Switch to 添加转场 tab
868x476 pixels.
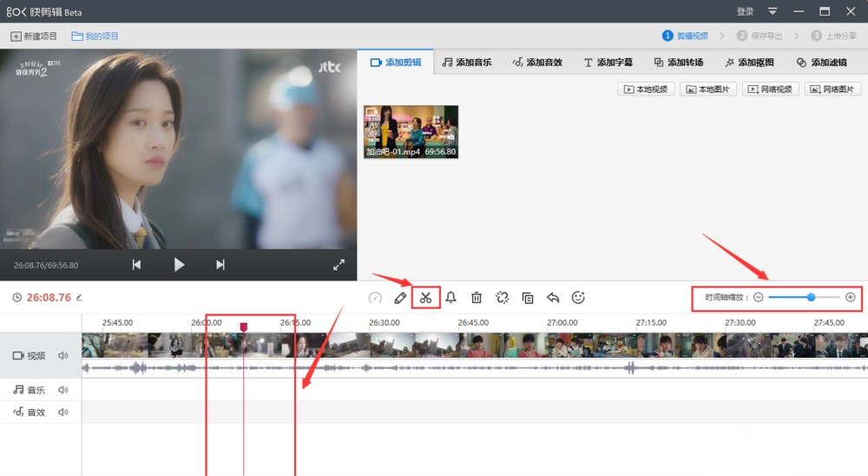pyautogui.click(x=679, y=63)
